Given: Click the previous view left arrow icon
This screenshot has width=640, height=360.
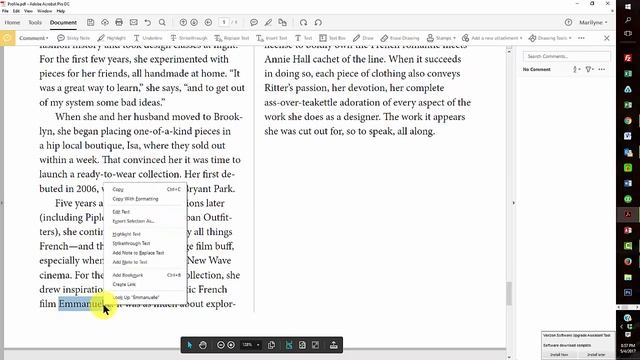Looking at the screenshot, I should click(208, 22).
